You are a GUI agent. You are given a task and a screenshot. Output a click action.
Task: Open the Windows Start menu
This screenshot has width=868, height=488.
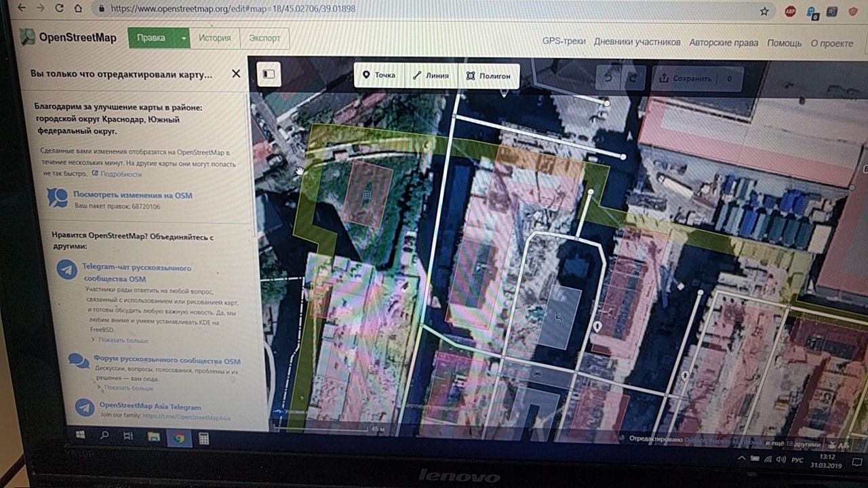coord(79,434)
